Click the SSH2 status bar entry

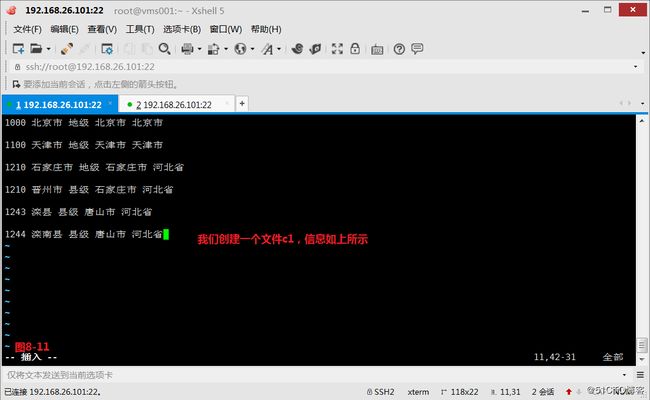[381, 392]
